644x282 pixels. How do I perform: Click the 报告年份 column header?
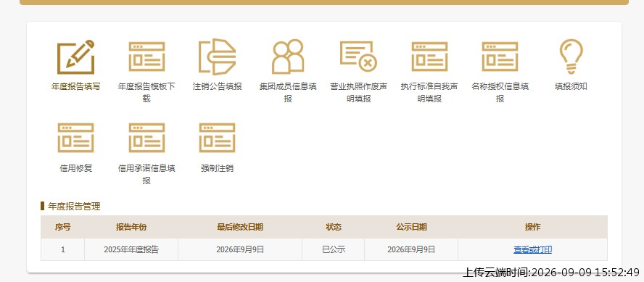[x=131, y=227]
